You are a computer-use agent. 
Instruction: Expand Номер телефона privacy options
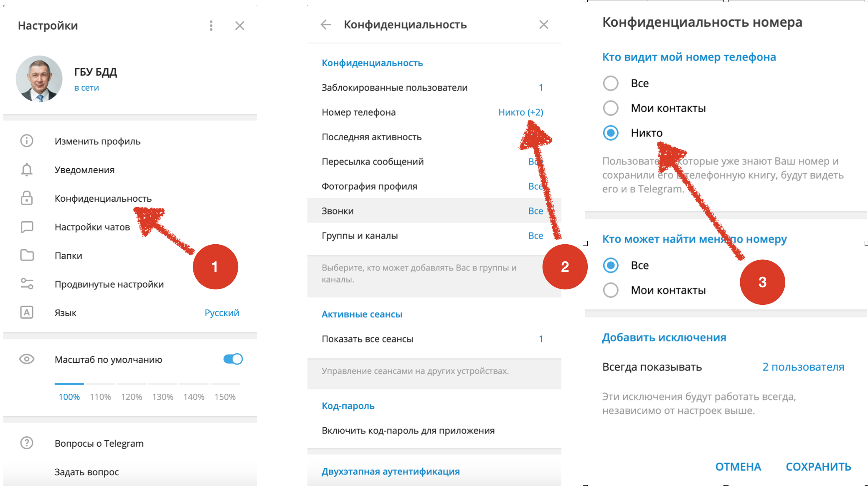click(434, 113)
